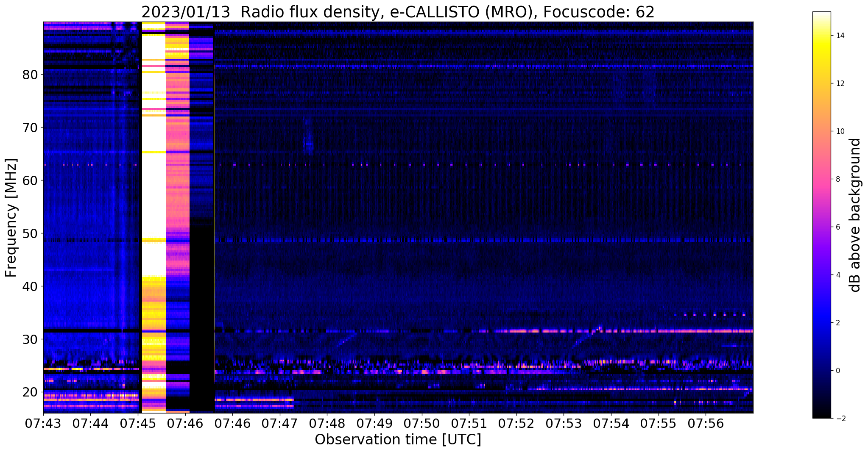This screenshot has width=868, height=452.
Task: Click the 07:43 time tick label
Action: 43,423
